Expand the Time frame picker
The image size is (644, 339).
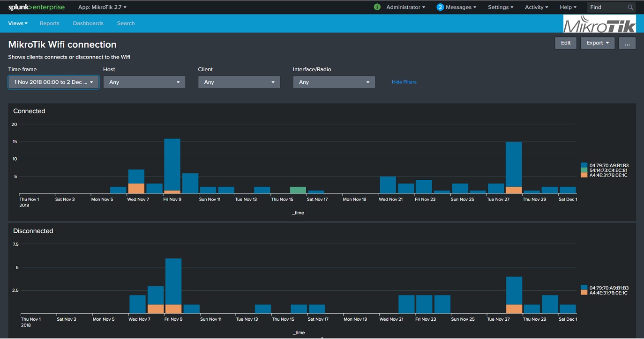click(53, 82)
